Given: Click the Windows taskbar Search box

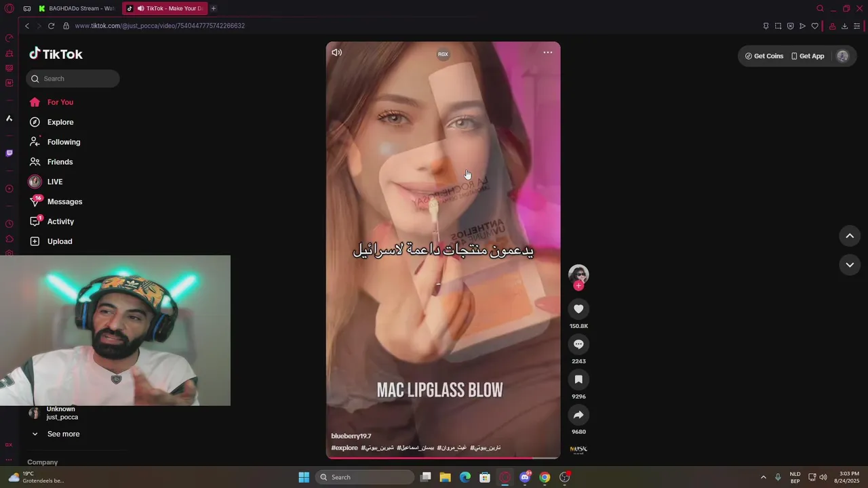Looking at the screenshot, I should [x=366, y=477].
